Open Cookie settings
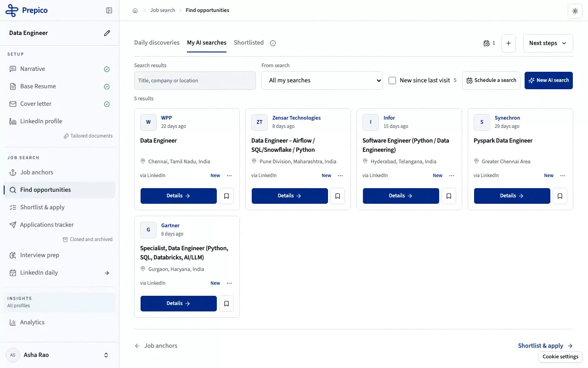The width and height of the screenshot is (588, 368). pos(560,357)
